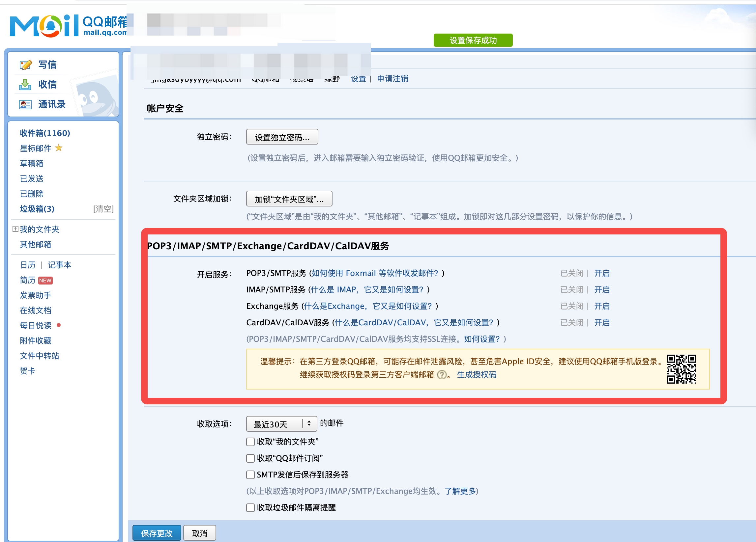Enable the IMAP/SMTP service via 开启
The image size is (756, 542).
click(602, 290)
